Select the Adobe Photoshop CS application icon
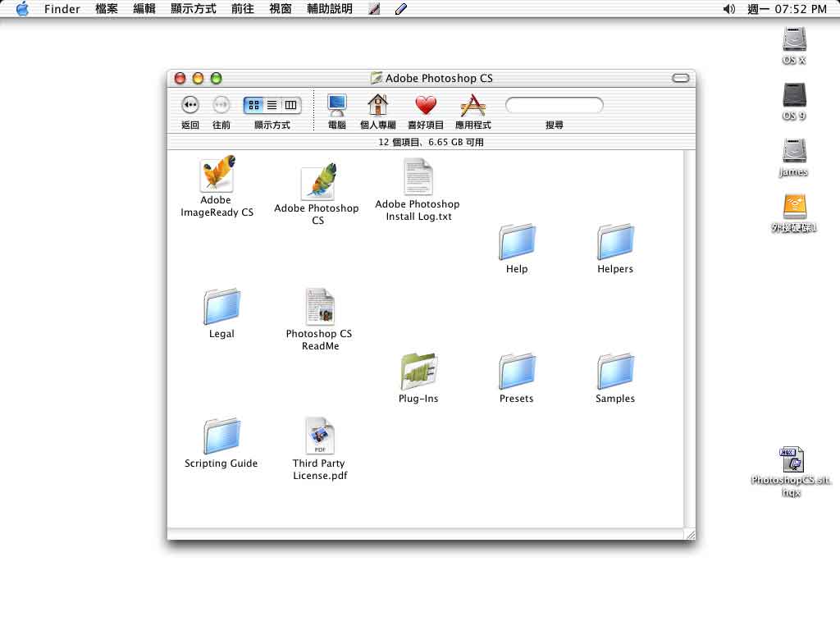840x630 pixels. pyautogui.click(x=318, y=181)
